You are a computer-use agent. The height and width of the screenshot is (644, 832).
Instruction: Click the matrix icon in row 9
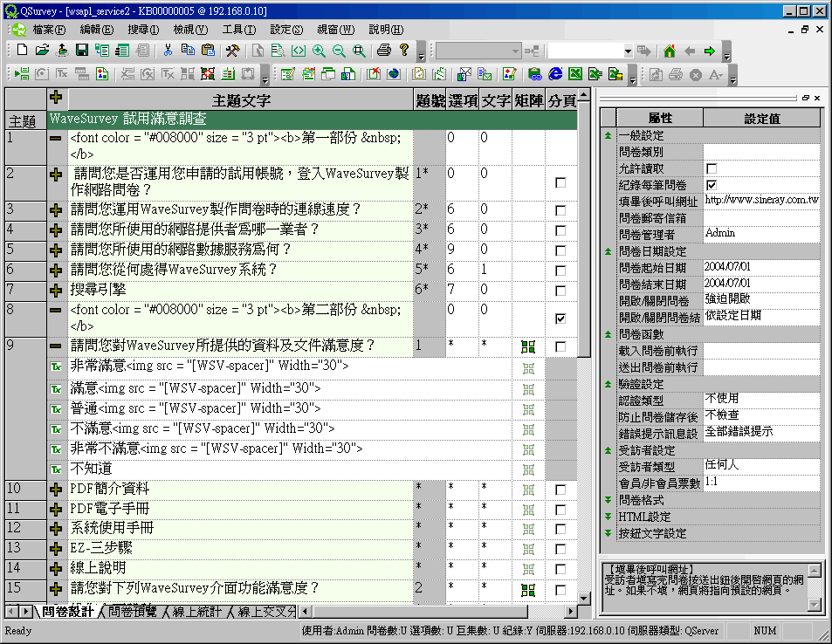pyautogui.click(x=528, y=347)
